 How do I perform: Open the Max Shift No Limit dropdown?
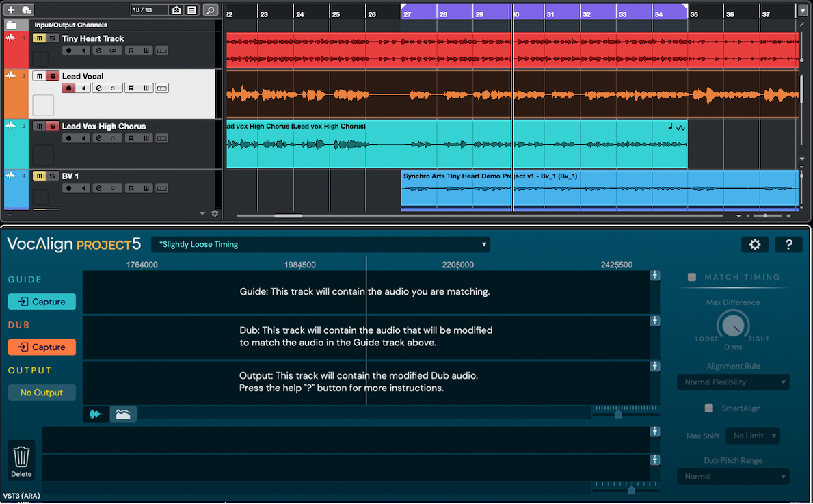click(x=754, y=436)
